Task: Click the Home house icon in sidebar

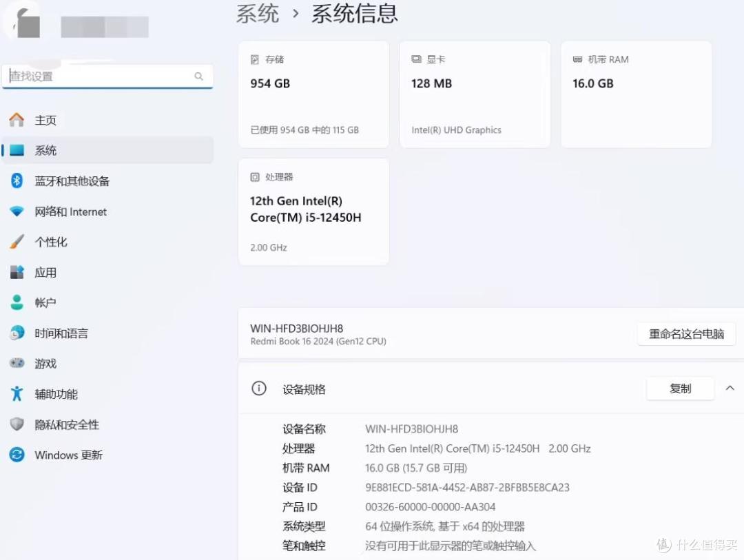Action: [17, 120]
